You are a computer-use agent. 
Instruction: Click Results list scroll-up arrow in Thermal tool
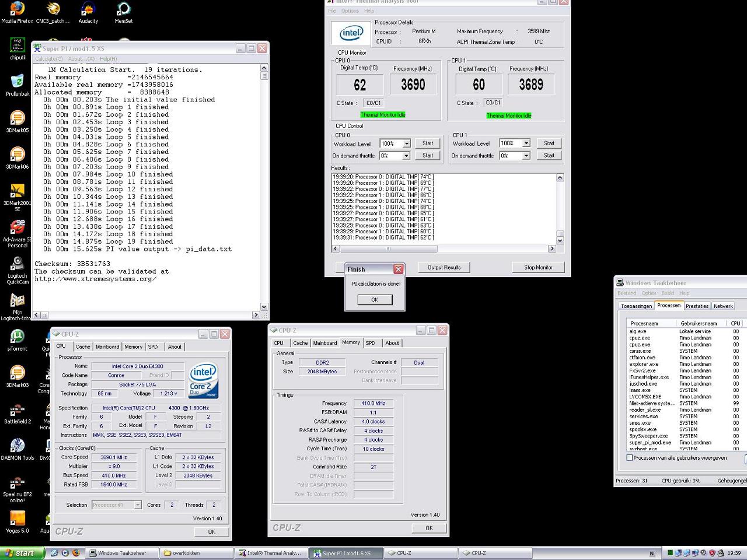(x=560, y=177)
